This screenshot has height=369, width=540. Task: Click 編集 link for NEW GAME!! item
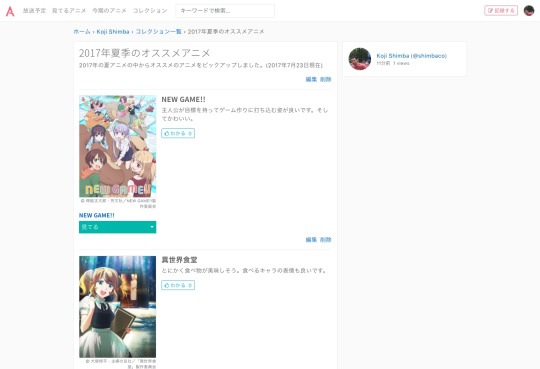311,239
